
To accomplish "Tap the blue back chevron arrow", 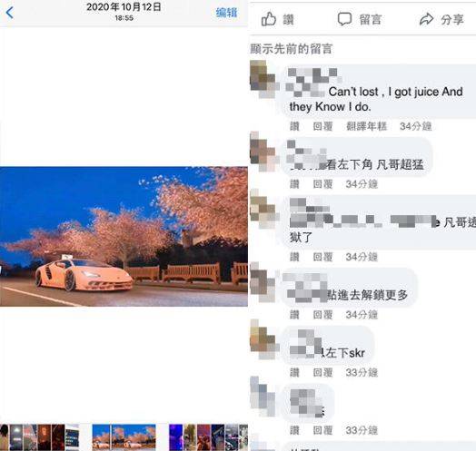I will (9, 13).
